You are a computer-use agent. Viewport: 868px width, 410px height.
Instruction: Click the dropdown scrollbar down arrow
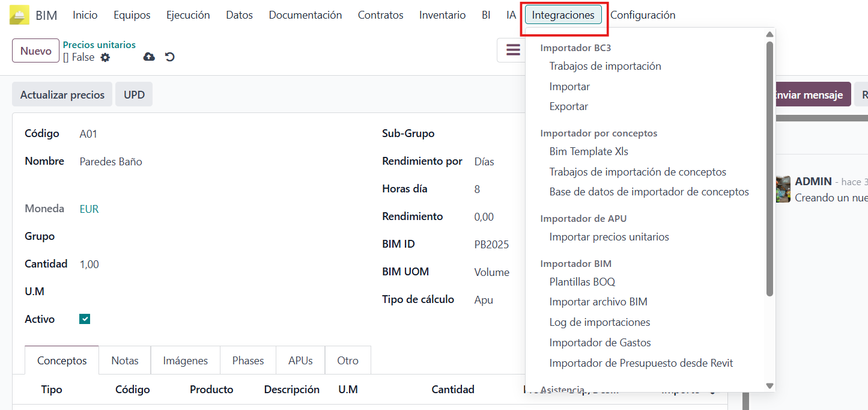769,386
